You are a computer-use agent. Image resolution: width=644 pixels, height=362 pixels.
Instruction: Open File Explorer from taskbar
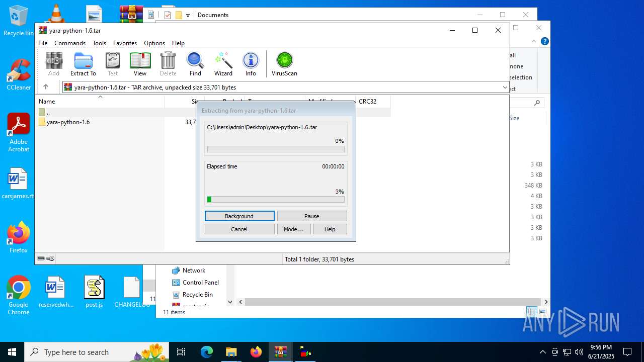tap(231, 352)
